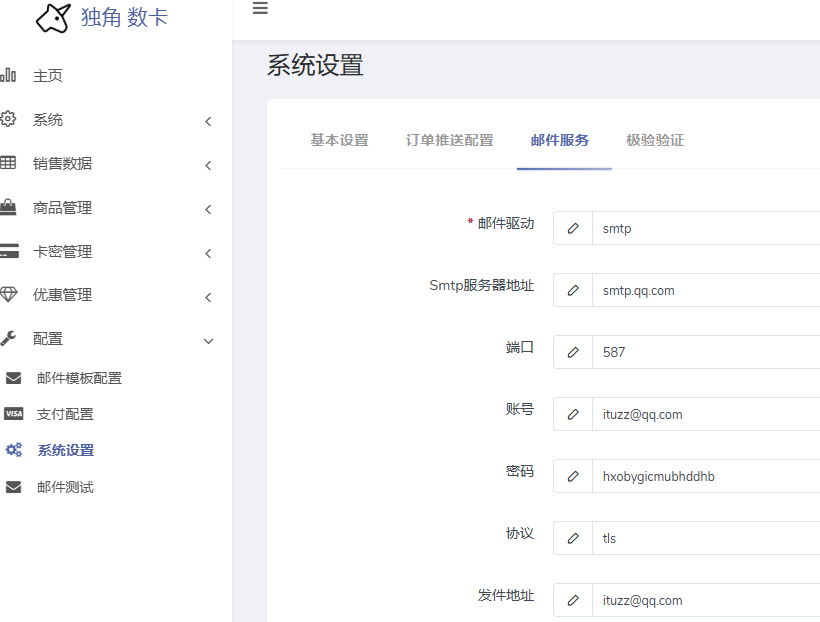Click the card icon beside 卡密管理
Screen dimensions: 820x622
9,251
